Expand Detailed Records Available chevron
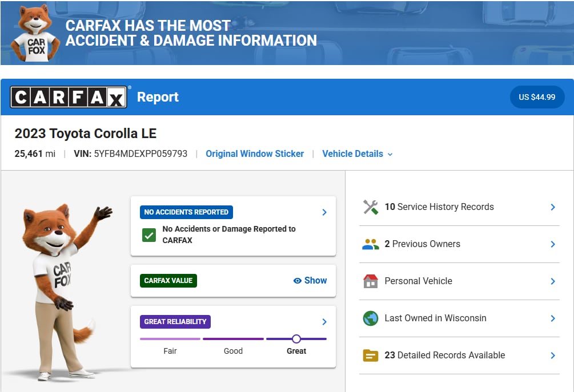The height and width of the screenshot is (392, 574). coord(553,355)
